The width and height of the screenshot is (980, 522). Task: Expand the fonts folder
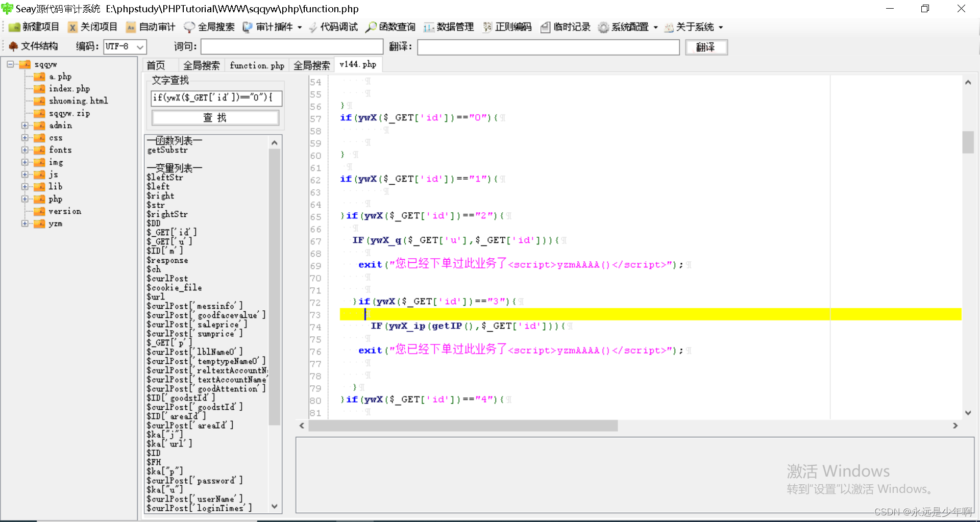point(24,150)
